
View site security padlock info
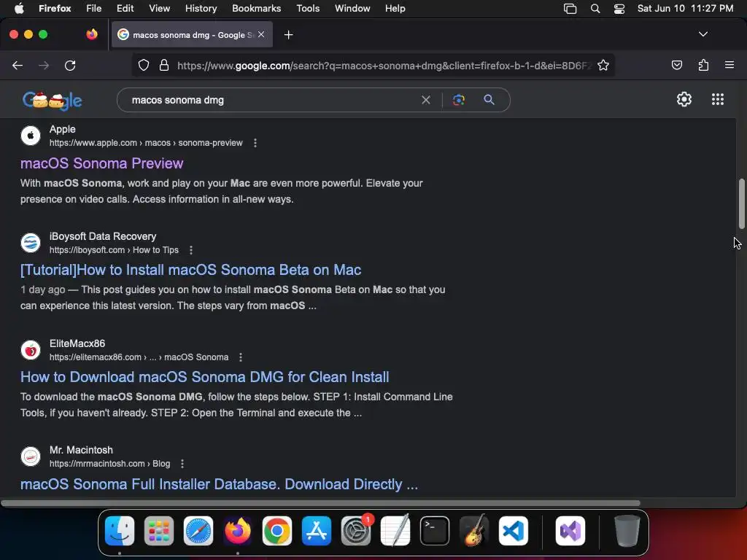(164, 65)
